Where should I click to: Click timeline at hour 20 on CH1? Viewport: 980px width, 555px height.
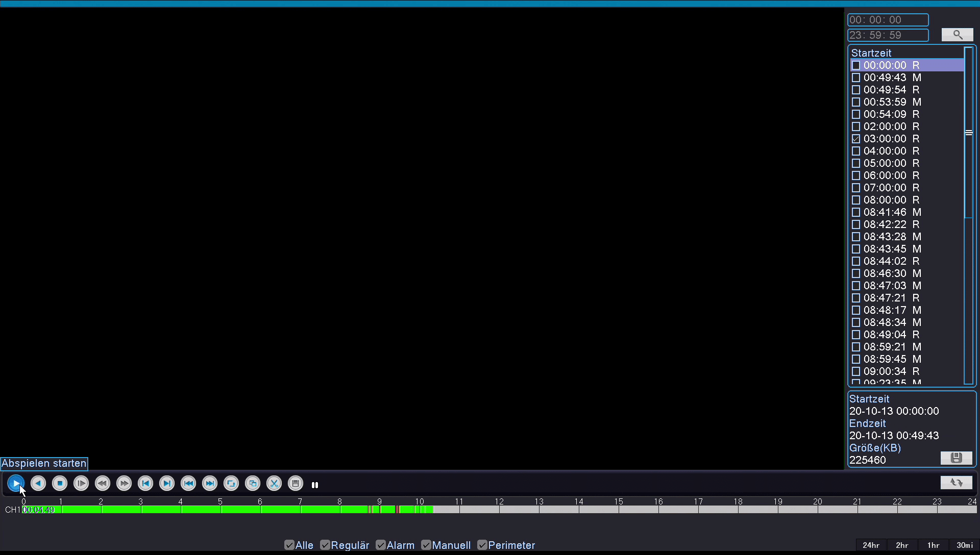tap(818, 510)
